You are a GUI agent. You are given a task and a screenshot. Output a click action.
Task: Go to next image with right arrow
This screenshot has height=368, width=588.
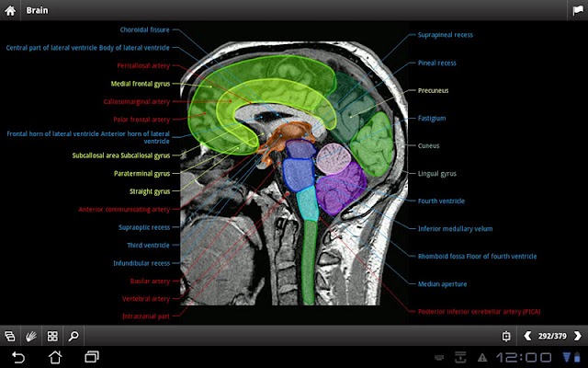pos(578,335)
